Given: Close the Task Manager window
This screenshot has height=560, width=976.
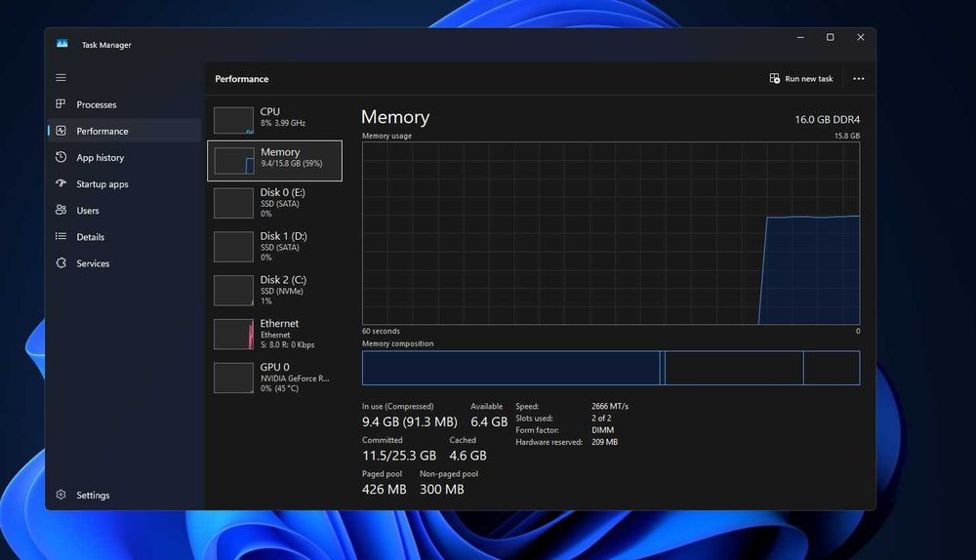Looking at the screenshot, I should pyautogui.click(x=861, y=37).
